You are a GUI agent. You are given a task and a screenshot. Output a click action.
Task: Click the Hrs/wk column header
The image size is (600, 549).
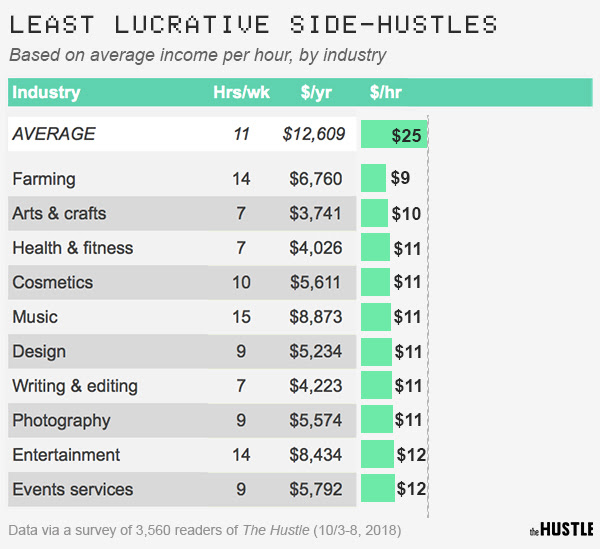(241, 92)
